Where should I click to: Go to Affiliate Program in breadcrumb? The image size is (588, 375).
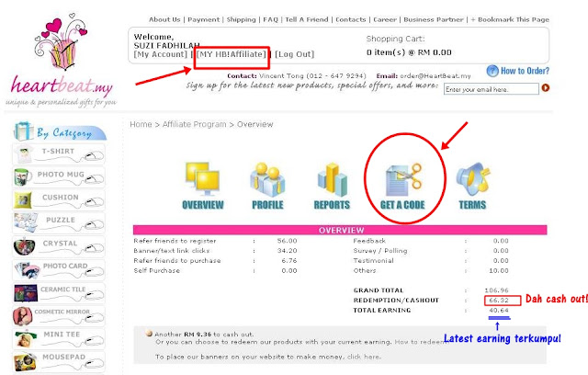[194, 124]
